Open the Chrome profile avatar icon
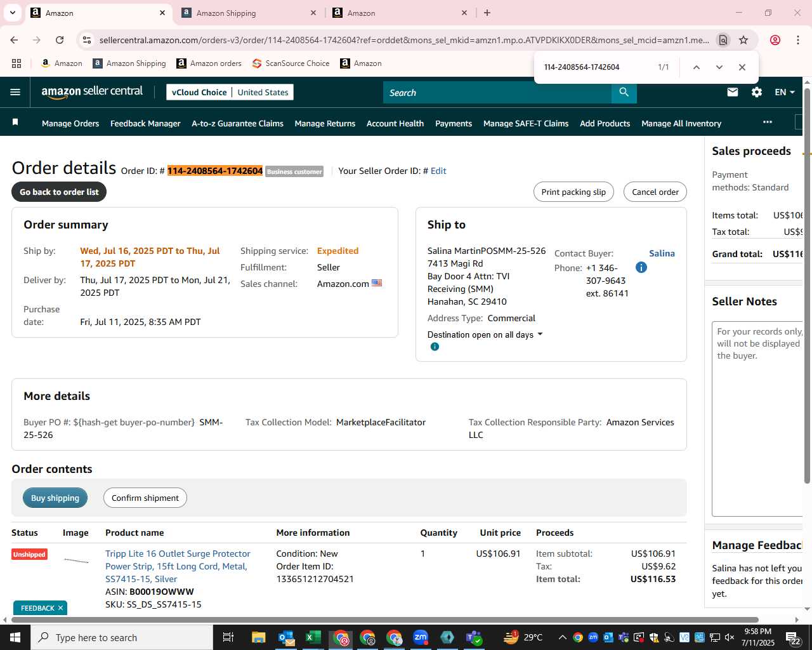 [775, 40]
